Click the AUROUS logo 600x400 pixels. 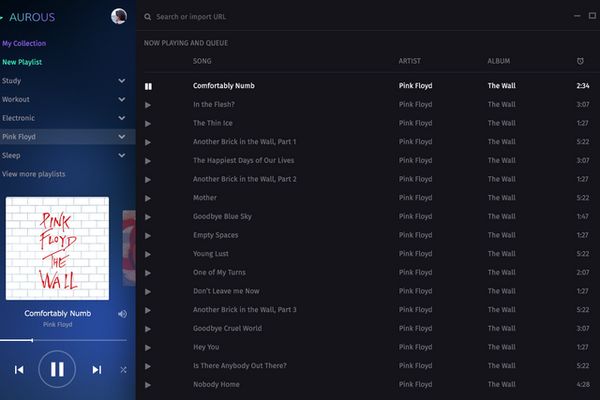(x=32, y=17)
